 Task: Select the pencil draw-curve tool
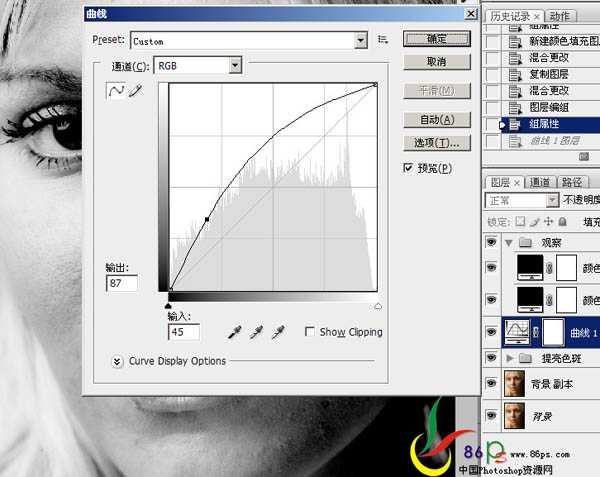coord(135,91)
